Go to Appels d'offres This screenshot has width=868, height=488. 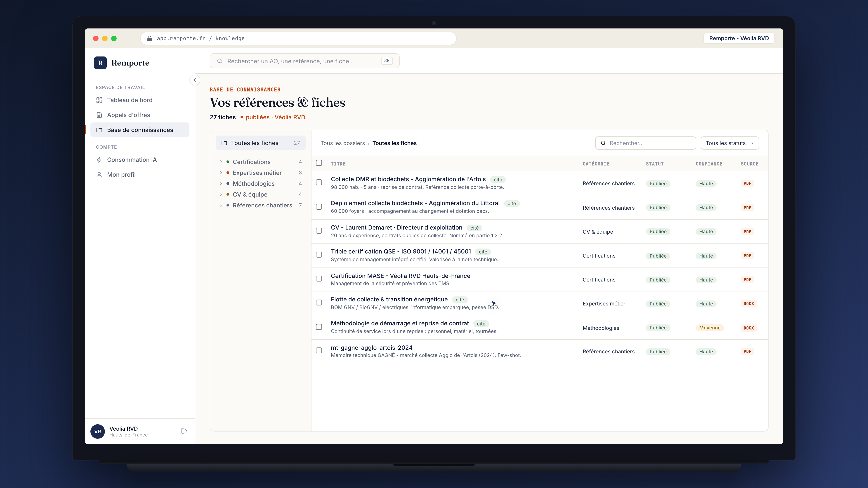tap(140, 115)
